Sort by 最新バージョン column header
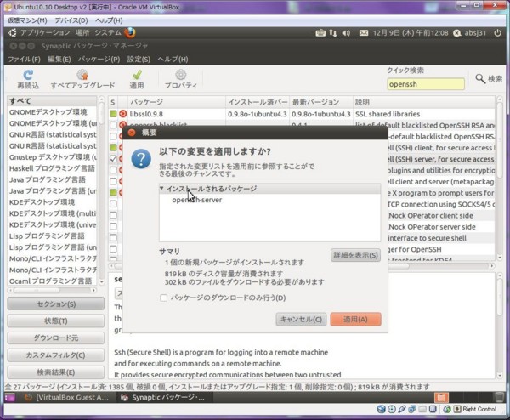The width and height of the screenshot is (510, 420). pos(321,102)
